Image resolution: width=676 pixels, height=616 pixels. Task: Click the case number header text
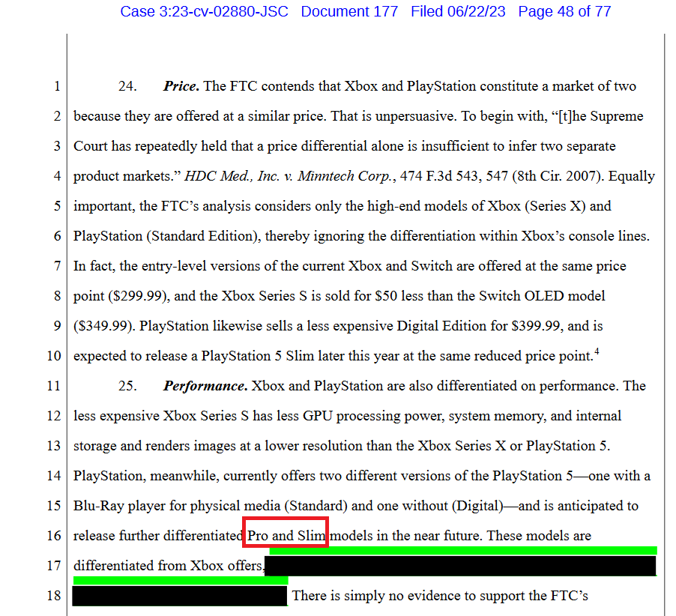coord(204,12)
